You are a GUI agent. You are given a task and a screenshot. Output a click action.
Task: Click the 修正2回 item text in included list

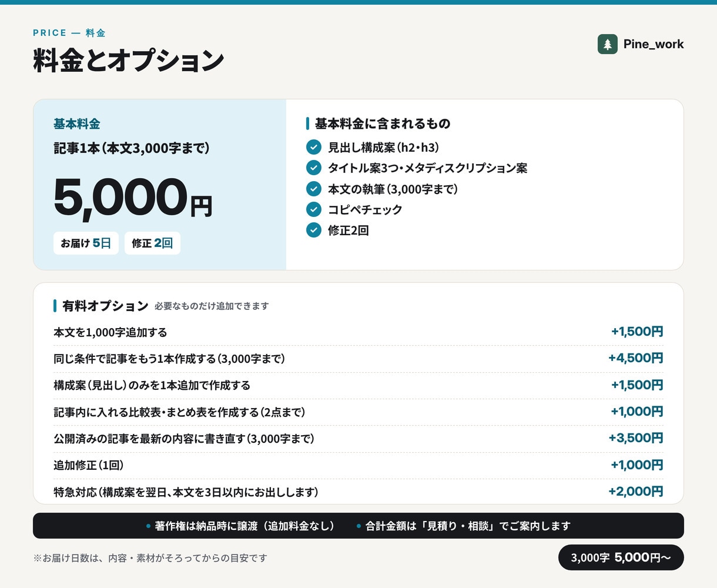click(349, 230)
